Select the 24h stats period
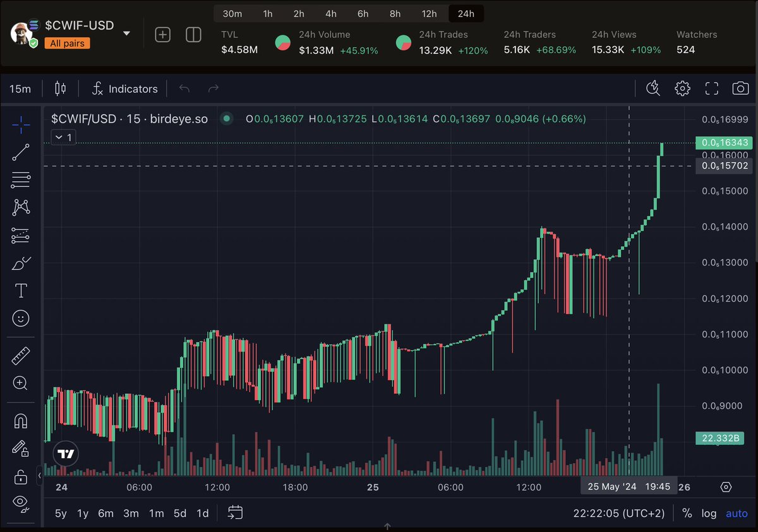Screen dimensions: 758x532 tap(466, 14)
